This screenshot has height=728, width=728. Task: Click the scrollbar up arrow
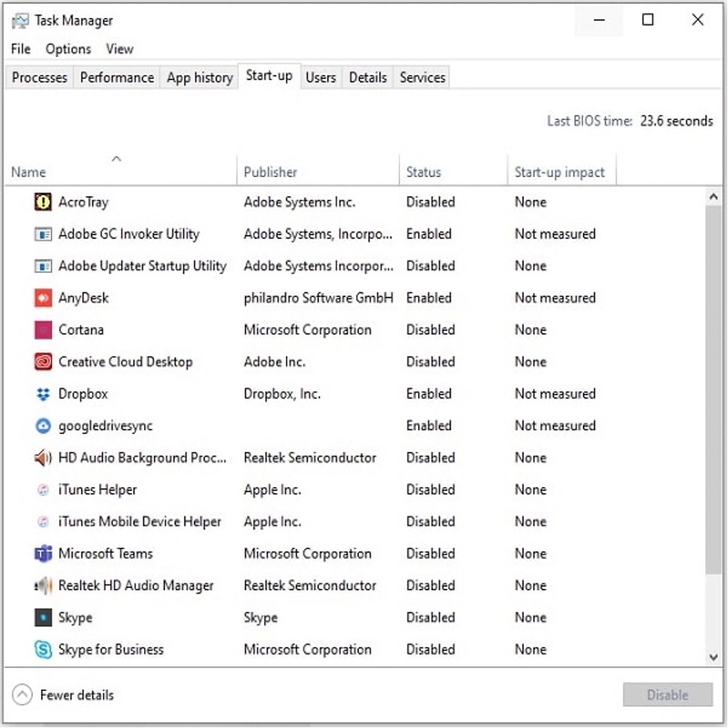click(x=714, y=196)
